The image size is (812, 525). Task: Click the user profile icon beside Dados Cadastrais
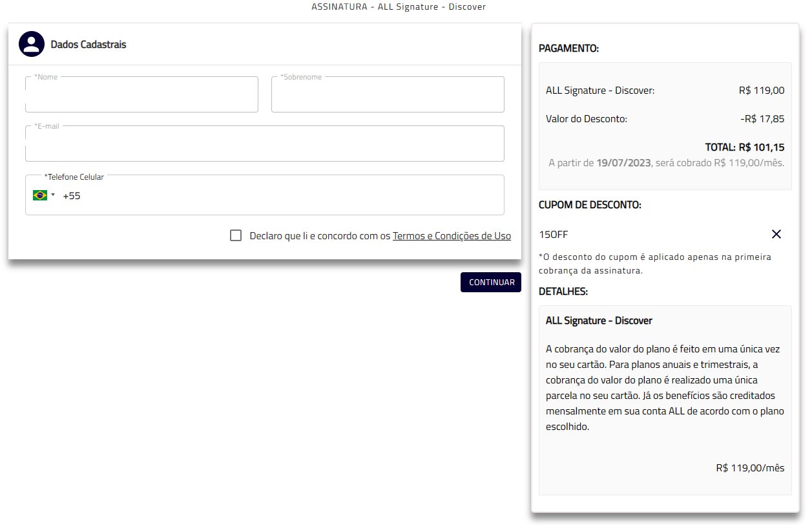point(32,44)
